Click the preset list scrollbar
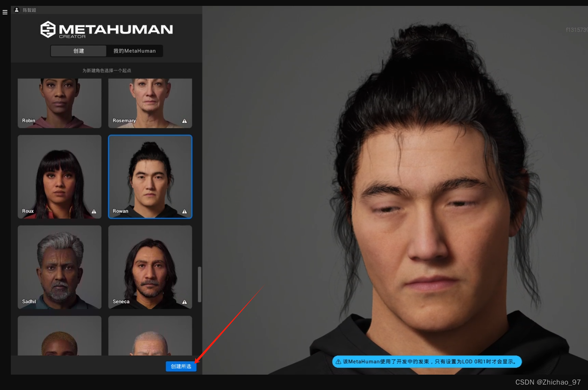 click(x=200, y=285)
